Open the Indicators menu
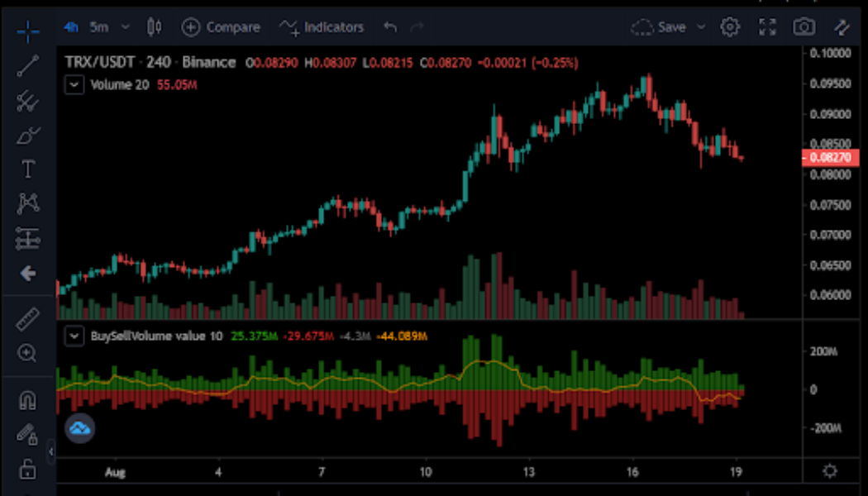 click(322, 26)
